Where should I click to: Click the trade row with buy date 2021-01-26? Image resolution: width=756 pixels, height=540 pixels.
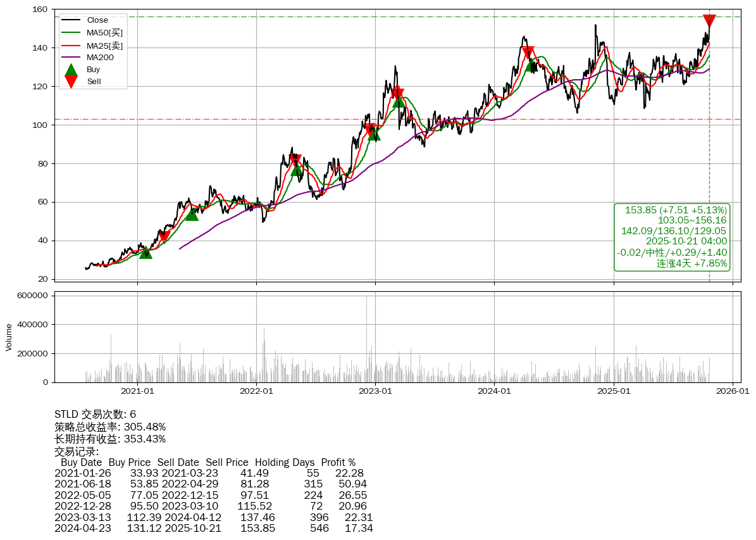pos(209,474)
